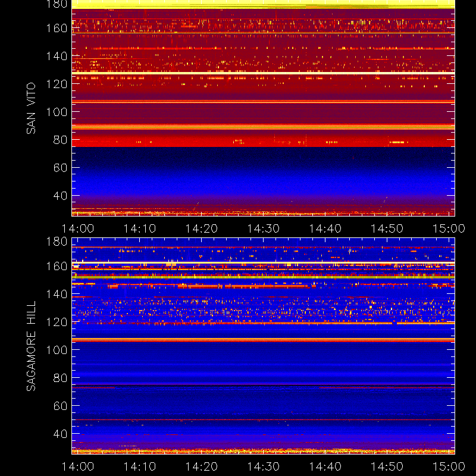476x476 pixels.
Task: Select the 140 tick label on San Vito axis
Action: pyautogui.click(x=57, y=56)
